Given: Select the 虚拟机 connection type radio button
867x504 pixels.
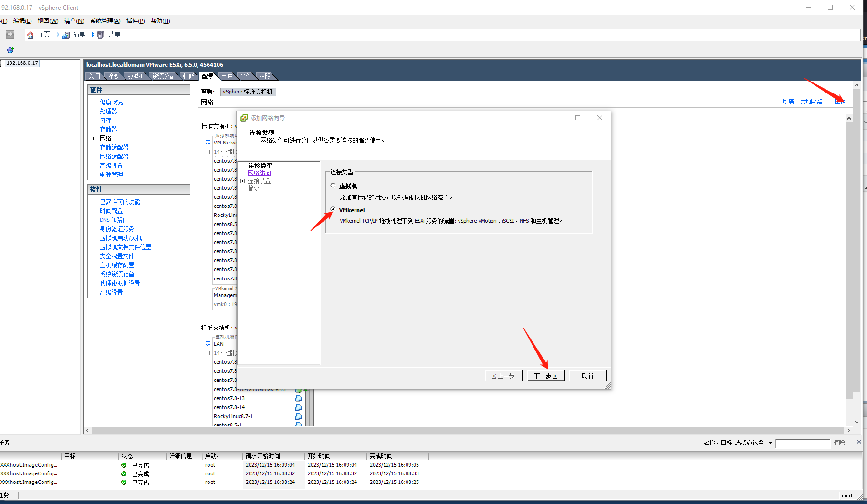Looking at the screenshot, I should [x=333, y=185].
